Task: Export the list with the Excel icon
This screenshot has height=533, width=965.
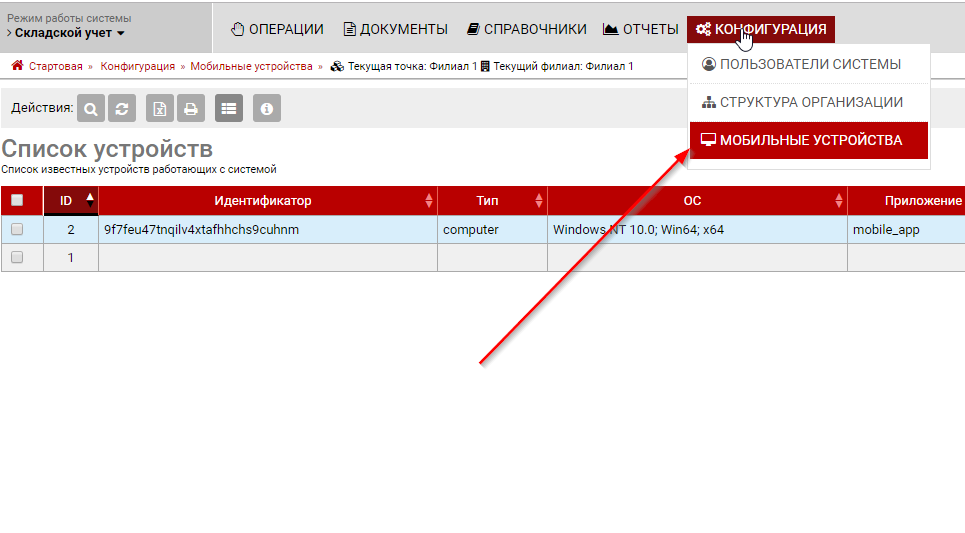Action: [x=160, y=108]
